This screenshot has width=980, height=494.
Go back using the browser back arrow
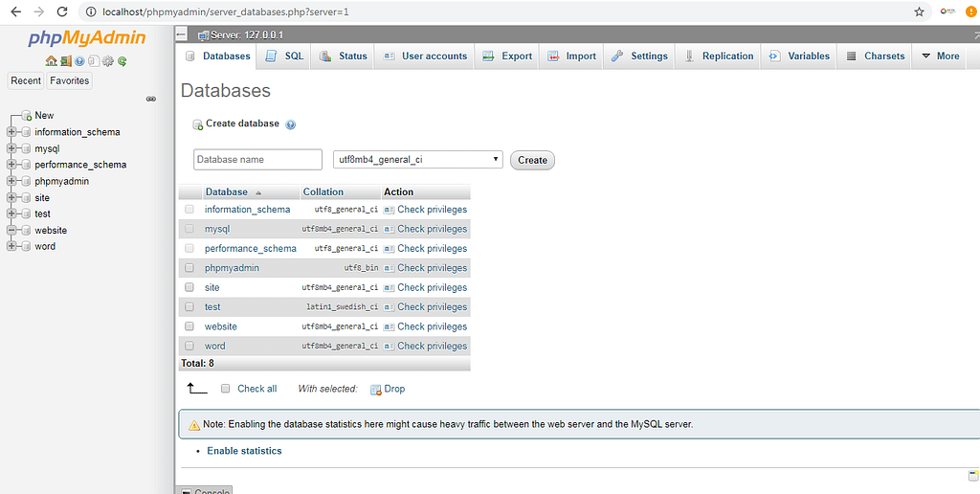click(15, 11)
